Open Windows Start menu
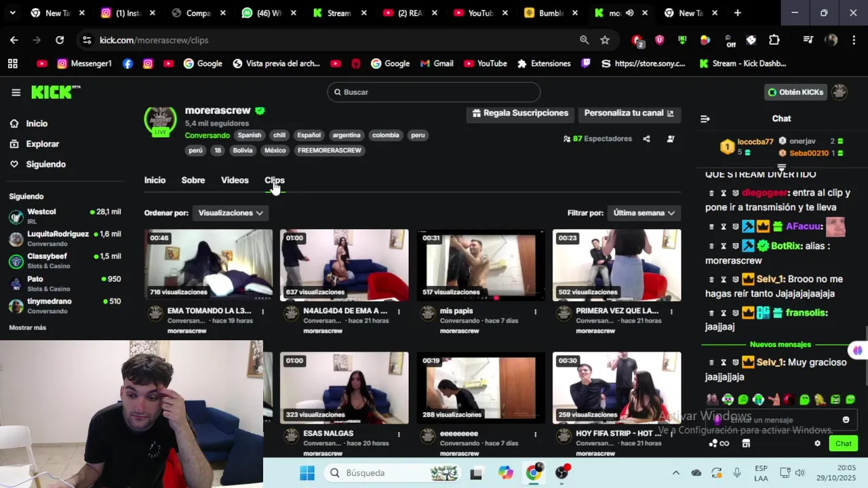Screen dimensions: 868x488 tap(307, 473)
